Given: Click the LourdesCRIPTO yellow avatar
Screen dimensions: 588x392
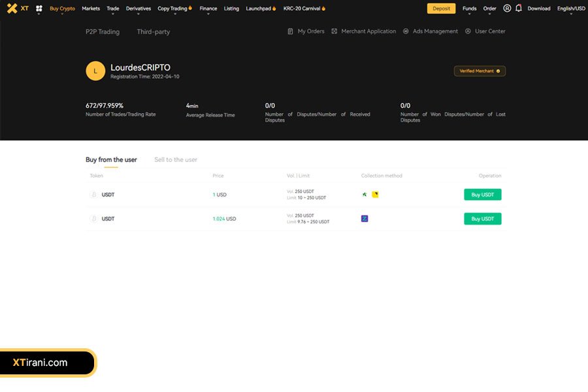Looking at the screenshot, I should point(95,71).
